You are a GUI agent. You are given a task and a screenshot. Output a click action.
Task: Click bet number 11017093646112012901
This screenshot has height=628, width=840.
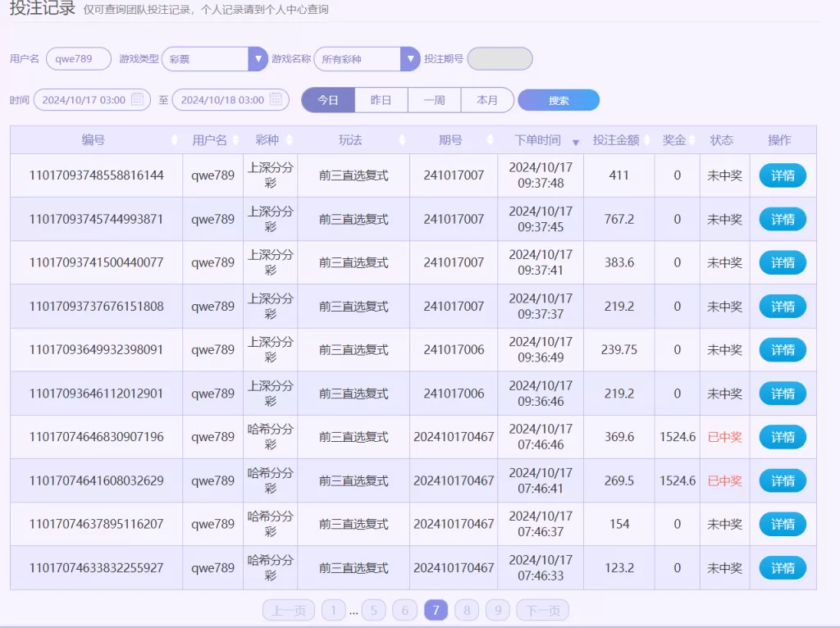tap(97, 394)
